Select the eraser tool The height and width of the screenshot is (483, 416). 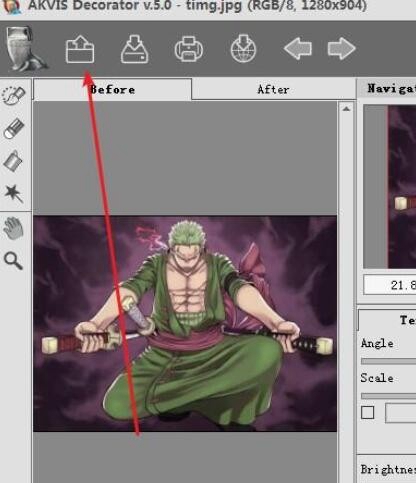pos(14,128)
